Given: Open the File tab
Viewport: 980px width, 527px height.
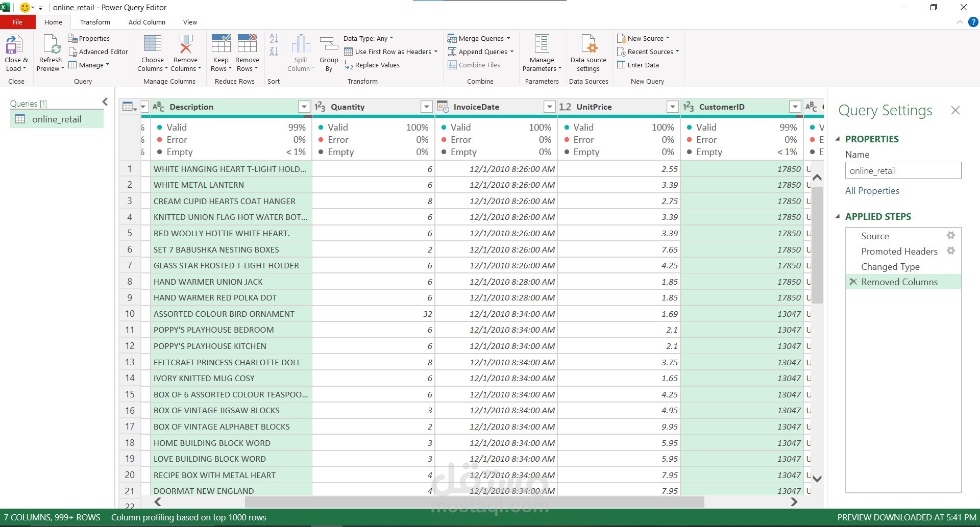Looking at the screenshot, I should 18,22.
